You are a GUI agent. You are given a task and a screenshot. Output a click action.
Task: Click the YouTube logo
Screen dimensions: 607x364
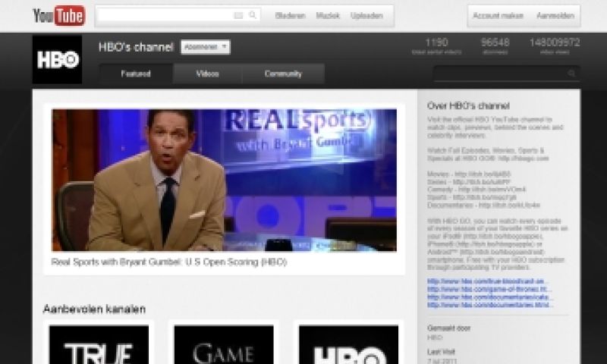tap(59, 16)
